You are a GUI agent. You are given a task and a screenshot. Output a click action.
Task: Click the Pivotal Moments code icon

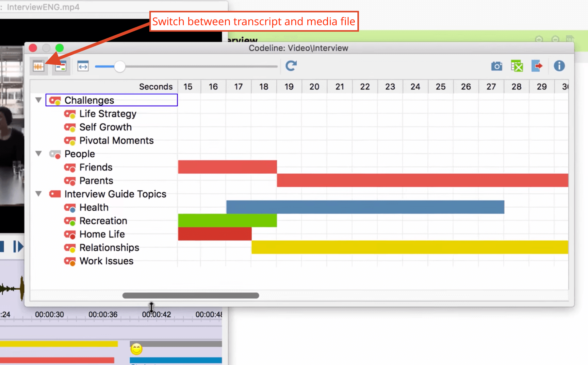coord(70,141)
